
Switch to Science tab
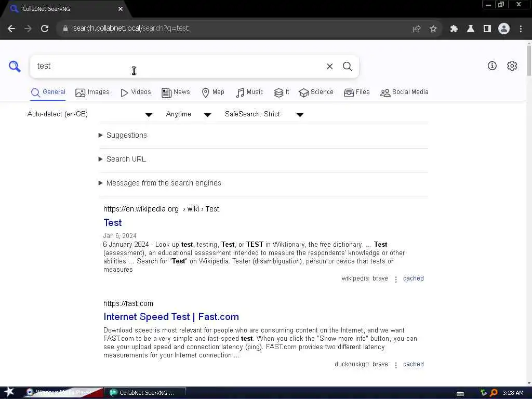[x=316, y=92]
